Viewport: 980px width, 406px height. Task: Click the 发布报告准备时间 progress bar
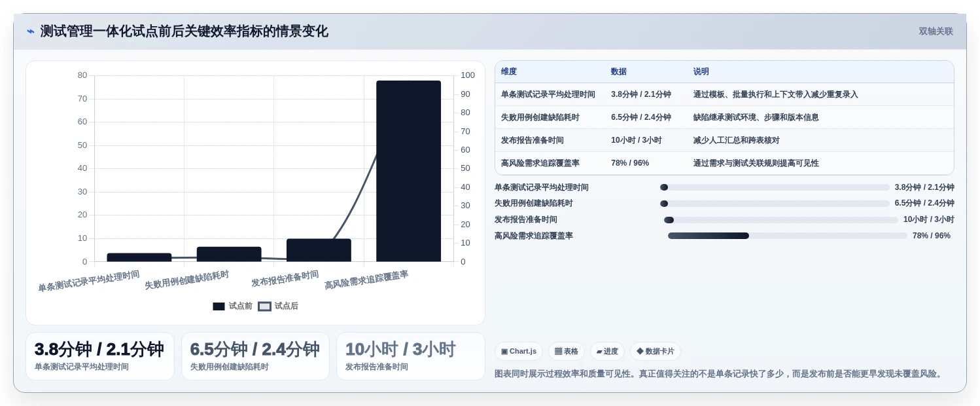coord(781,220)
